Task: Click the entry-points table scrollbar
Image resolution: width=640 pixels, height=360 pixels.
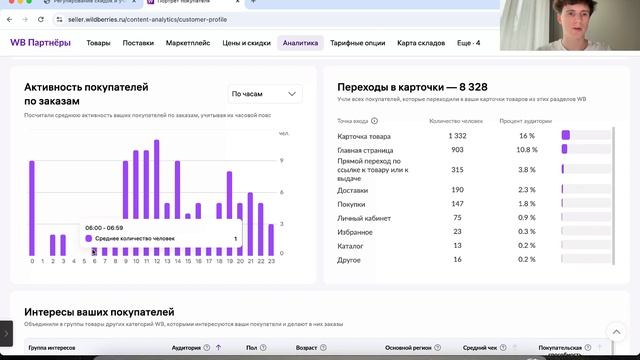Action: tap(613, 196)
